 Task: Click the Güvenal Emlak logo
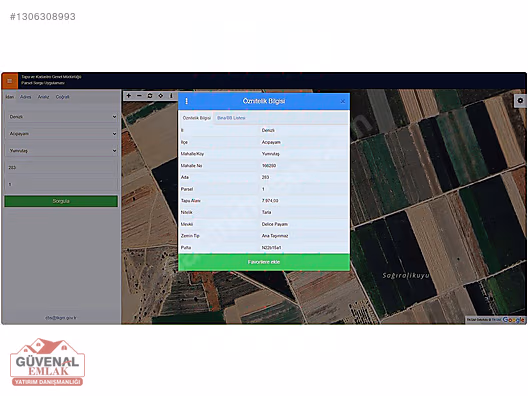(x=47, y=362)
